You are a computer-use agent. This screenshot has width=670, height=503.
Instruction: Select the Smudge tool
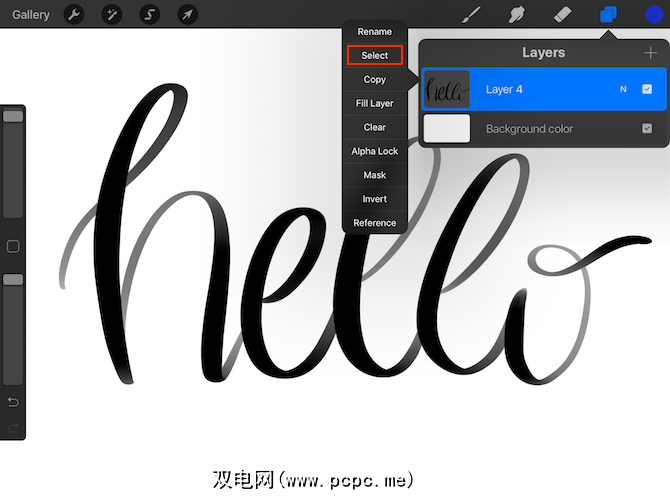pos(517,15)
